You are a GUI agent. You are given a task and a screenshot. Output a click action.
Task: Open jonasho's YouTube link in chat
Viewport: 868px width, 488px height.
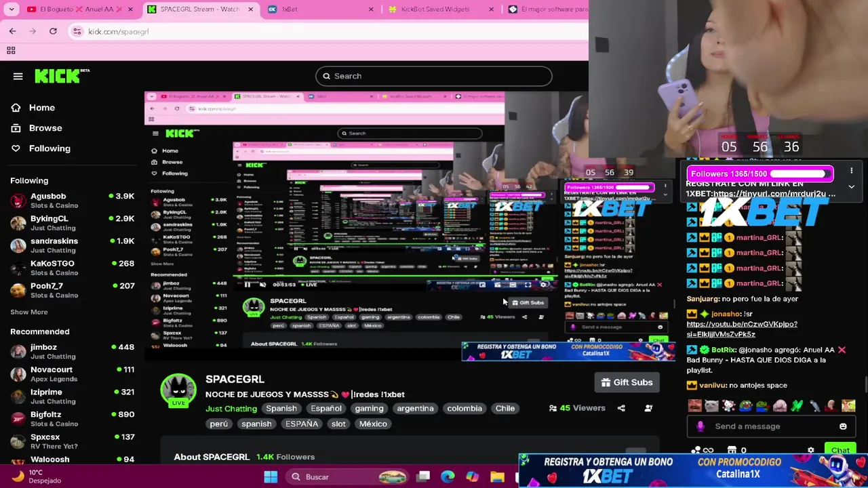point(742,329)
